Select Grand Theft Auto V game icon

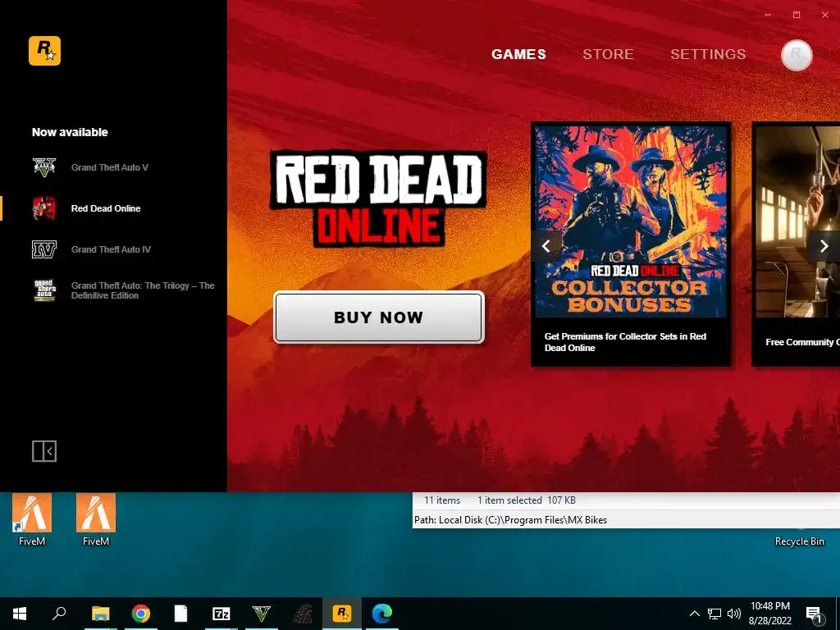[x=44, y=167]
